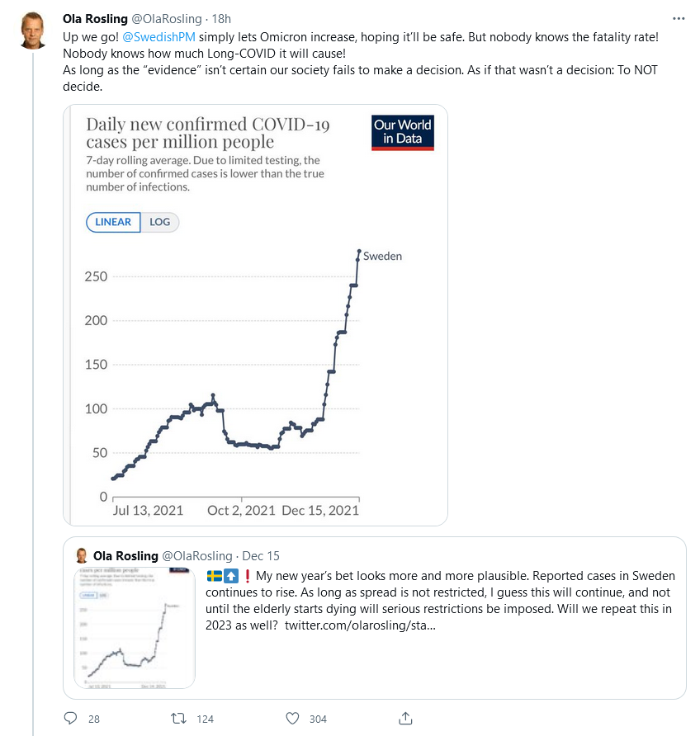The image size is (700, 736).
Task: Click the Our World in Data logo
Action: [x=403, y=133]
